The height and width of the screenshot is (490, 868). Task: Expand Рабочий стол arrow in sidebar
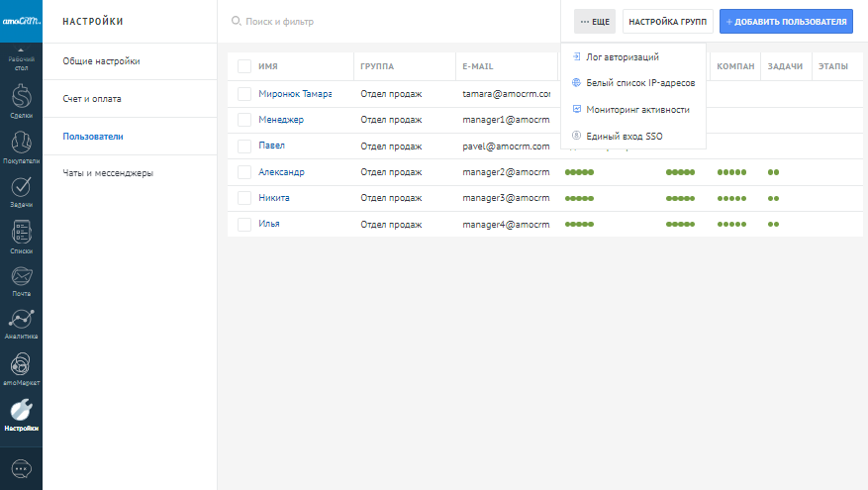point(21,49)
